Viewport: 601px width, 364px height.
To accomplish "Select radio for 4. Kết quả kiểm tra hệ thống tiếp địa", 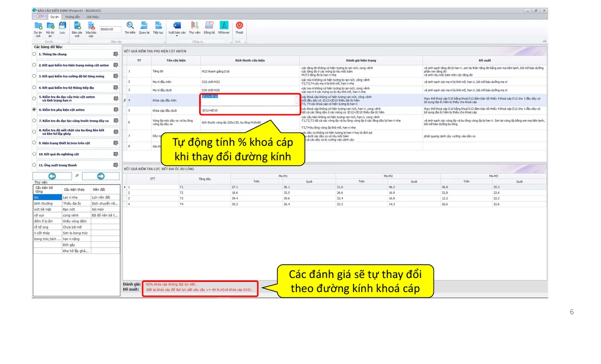I will tap(34, 87).
